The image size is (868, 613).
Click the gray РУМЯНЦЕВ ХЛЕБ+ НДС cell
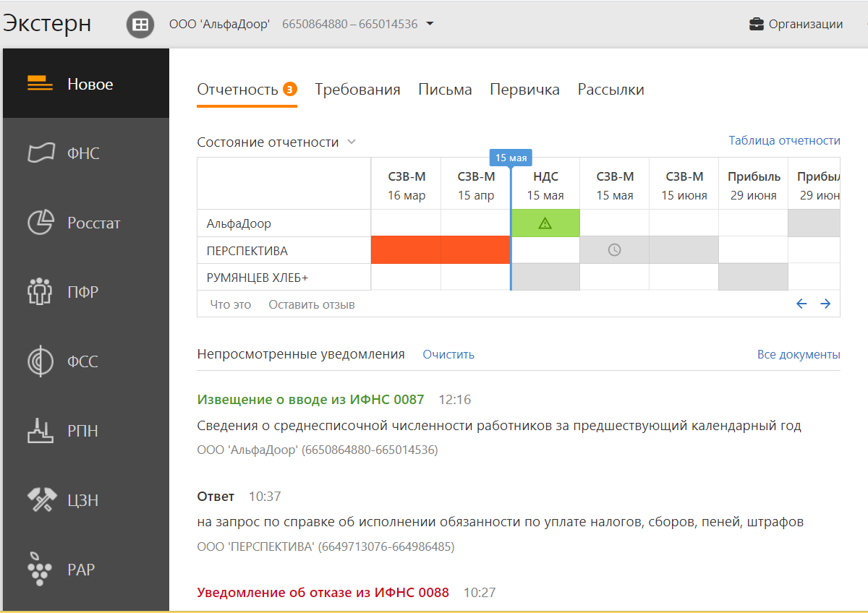[x=545, y=277]
